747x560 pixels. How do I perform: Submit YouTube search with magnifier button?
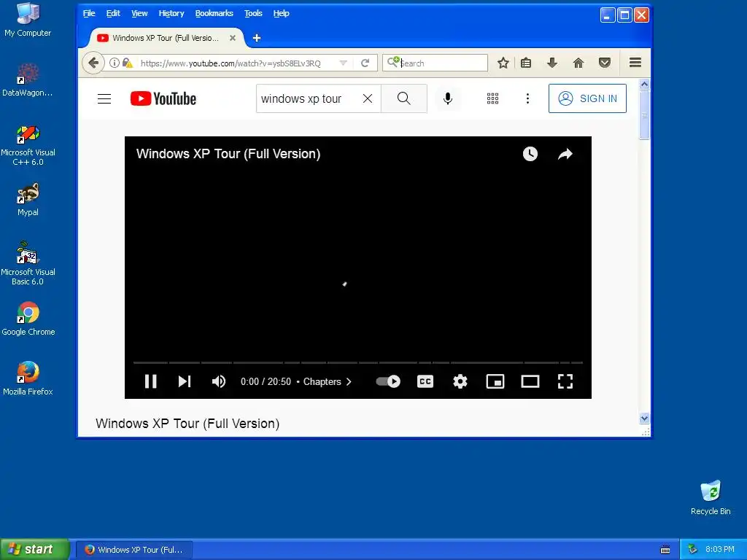tap(404, 98)
